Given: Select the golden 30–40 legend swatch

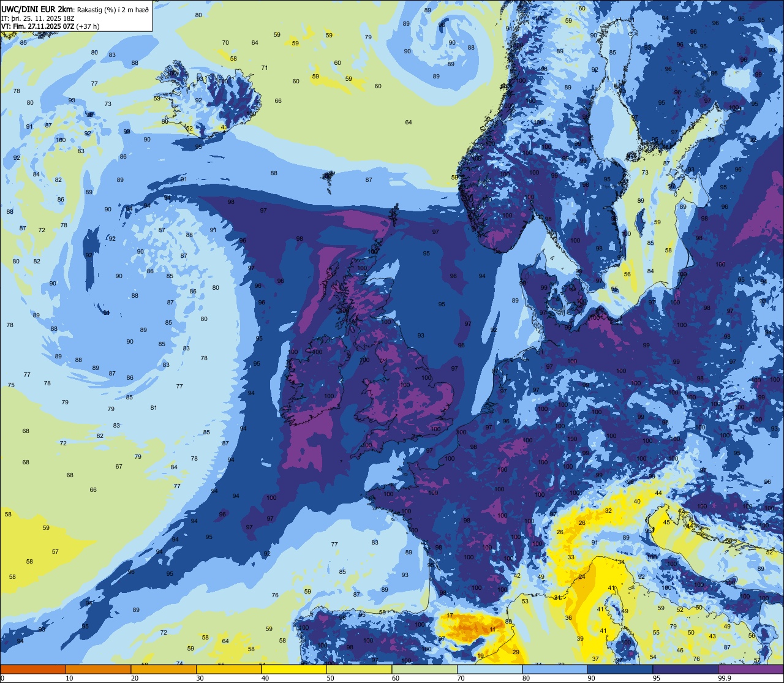Looking at the screenshot, I should click(x=228, y=670).
